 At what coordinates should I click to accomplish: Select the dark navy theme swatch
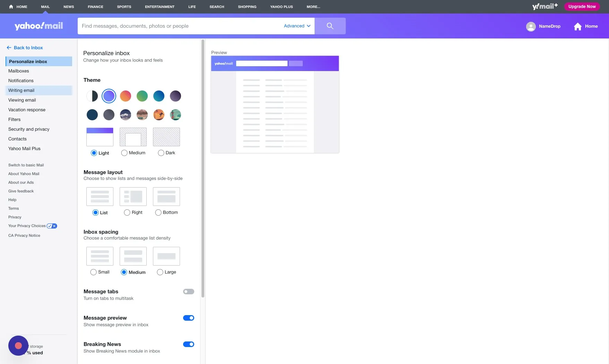[x=92, y=115]
